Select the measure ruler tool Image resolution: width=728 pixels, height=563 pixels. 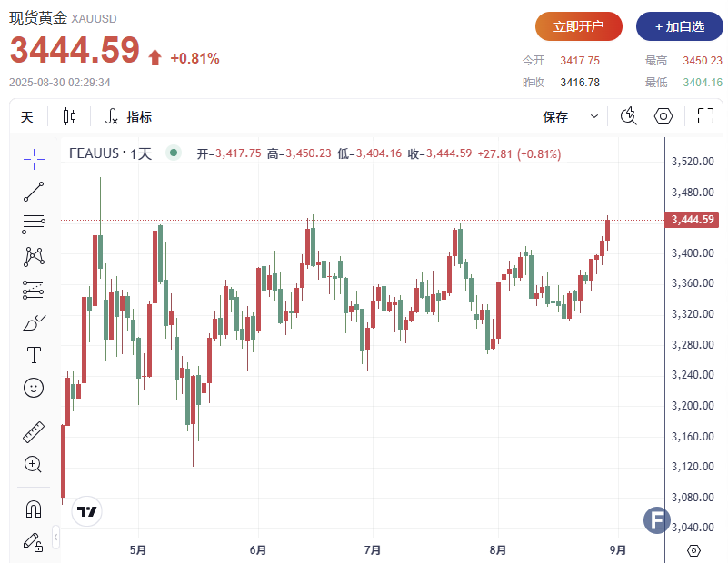33,431
